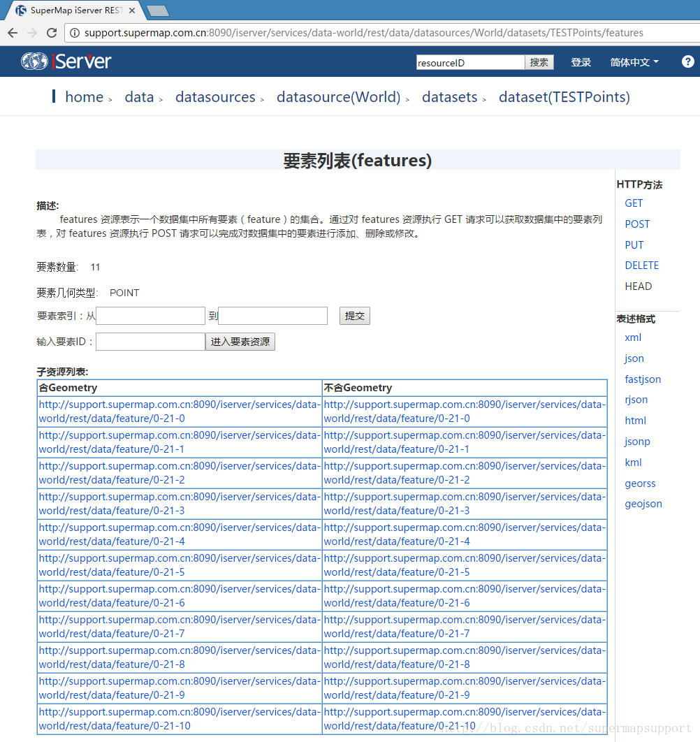Choose xml representation format
Image resolution: width=700 pixels, height=742 pixels.
click(x=633, y=337)
